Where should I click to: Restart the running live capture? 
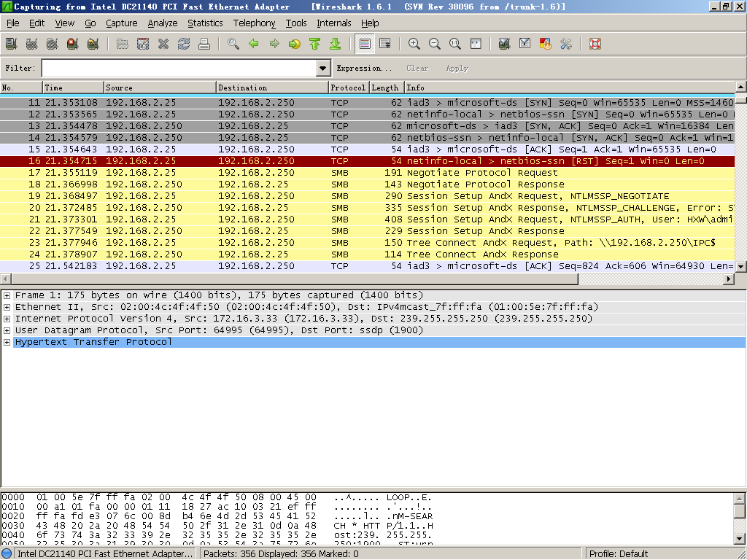click(x=93, y=44)
